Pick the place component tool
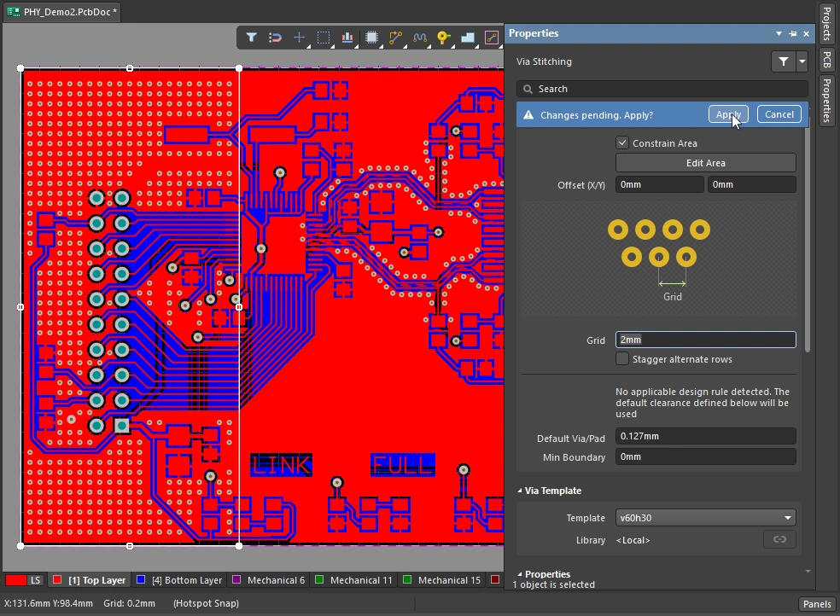Screen dimensions: 840x616 pyautogui.click(x=370, y=38)
